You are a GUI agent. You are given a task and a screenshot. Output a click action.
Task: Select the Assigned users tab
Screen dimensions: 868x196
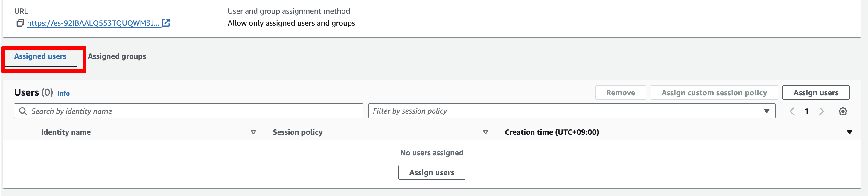pos(40,56)
